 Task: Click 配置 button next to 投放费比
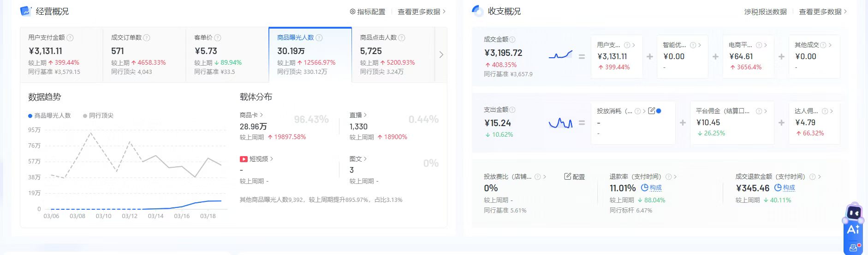575,177
